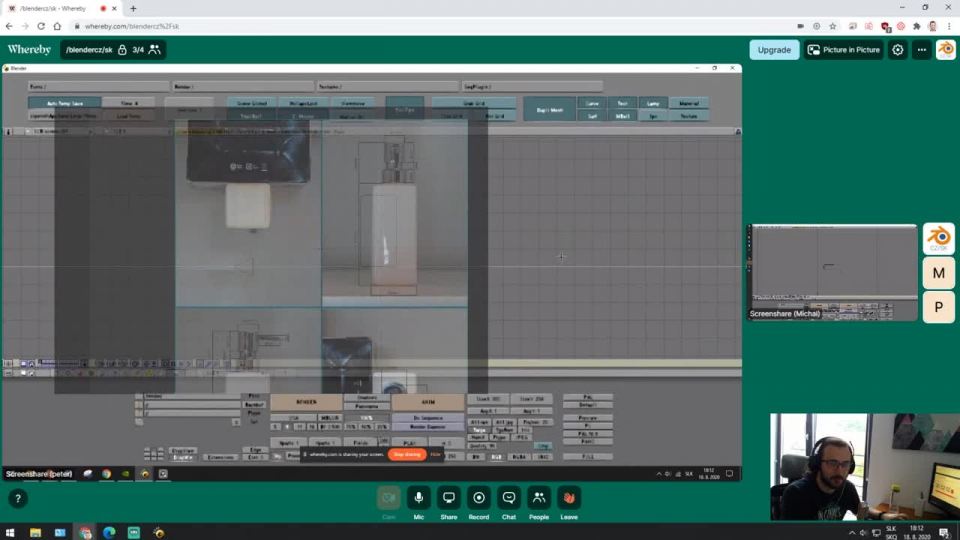This screenshot has height=540, width=960.
Task: Click the FULL preset button in Blender
Action: pyautogui.click(x=588, y=457)
